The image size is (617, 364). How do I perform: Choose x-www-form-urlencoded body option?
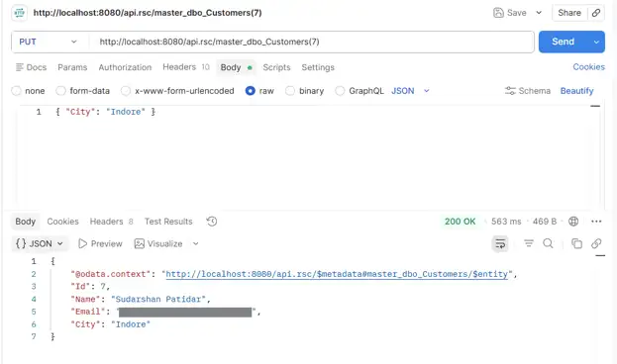point(126,91)
